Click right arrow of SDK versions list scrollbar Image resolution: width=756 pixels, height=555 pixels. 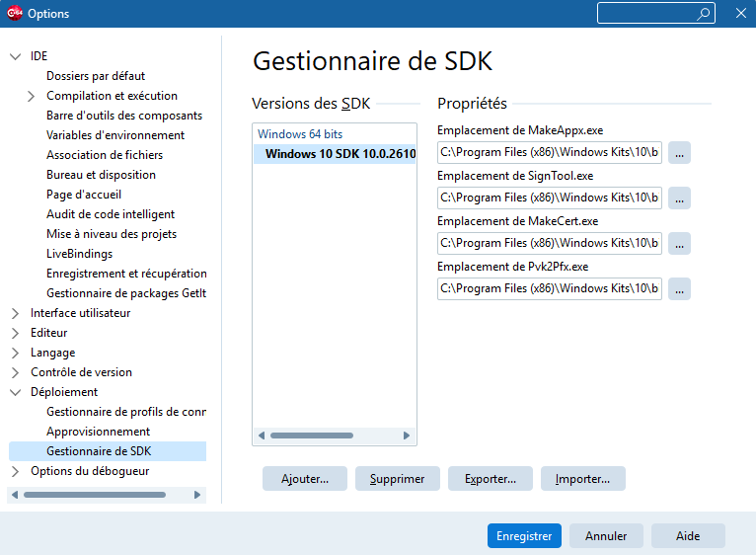pyautogui.click(x=407, y=436)
